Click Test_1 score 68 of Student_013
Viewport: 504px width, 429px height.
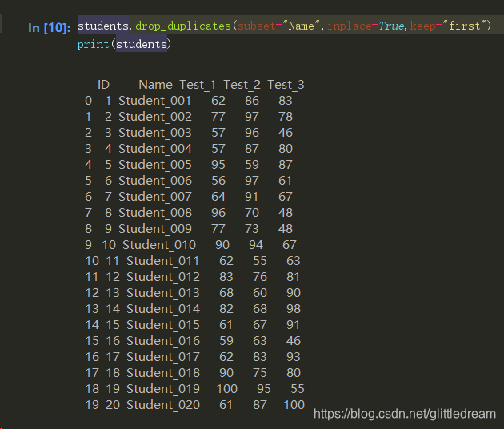(226, 293)
